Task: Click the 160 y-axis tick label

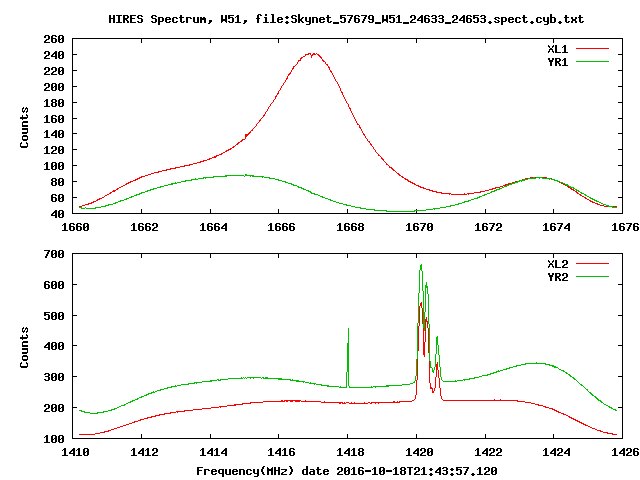Action: point(54,119)
